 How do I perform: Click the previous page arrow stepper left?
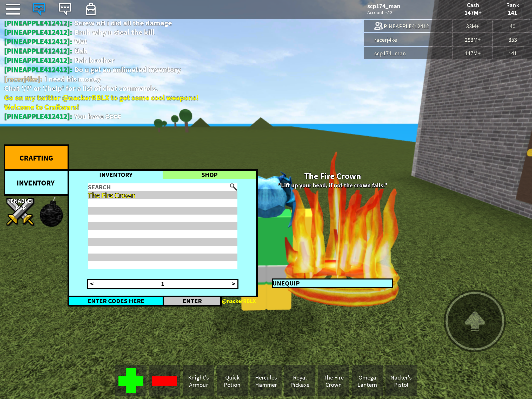[x=92, y=284]
